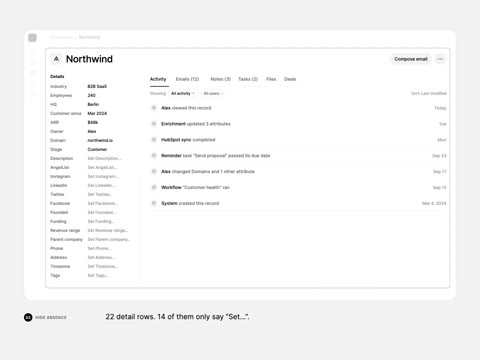Click the Compose email button
Viewport: 480px width, 360px height.
(x=411, y=59)
